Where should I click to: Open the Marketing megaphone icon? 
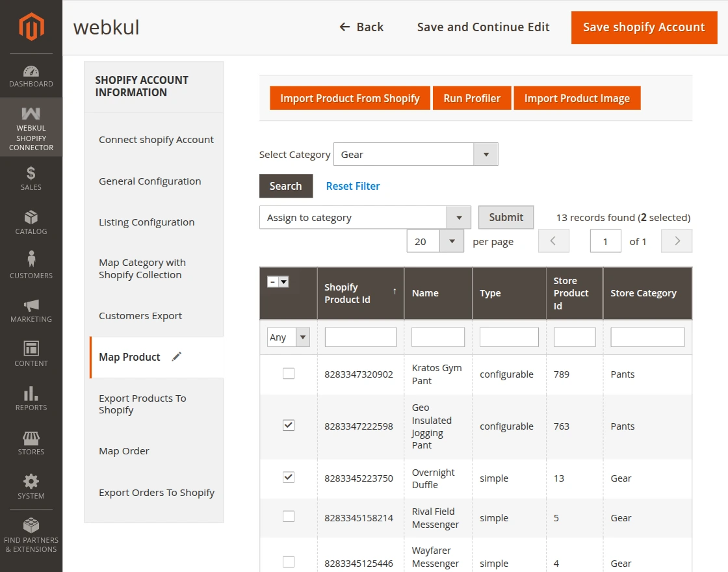31,305
